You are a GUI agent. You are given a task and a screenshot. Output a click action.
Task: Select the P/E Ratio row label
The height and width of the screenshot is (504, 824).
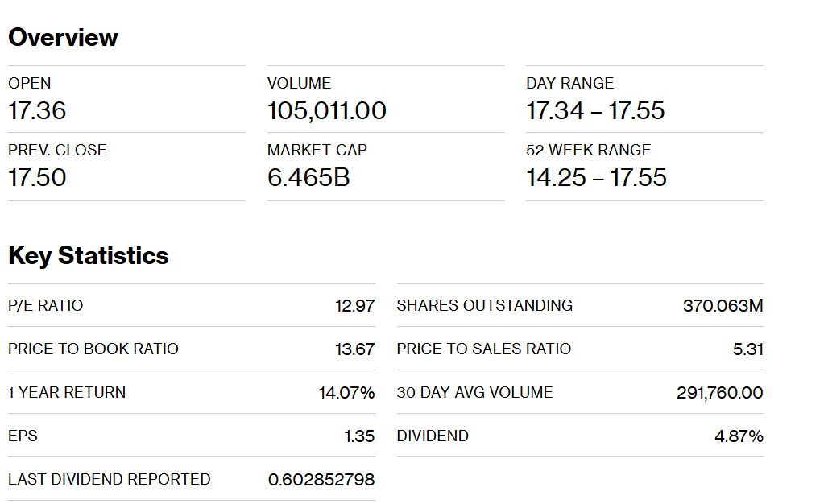pyautogui.click(x=46, y=305)
